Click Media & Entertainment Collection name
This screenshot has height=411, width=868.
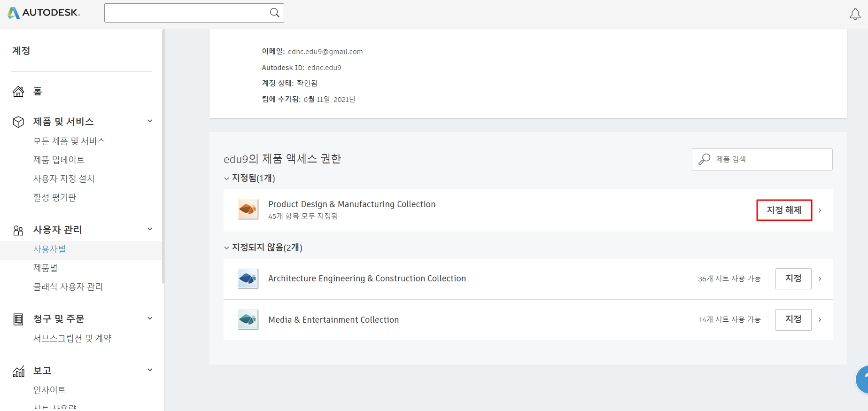[333, 320]
